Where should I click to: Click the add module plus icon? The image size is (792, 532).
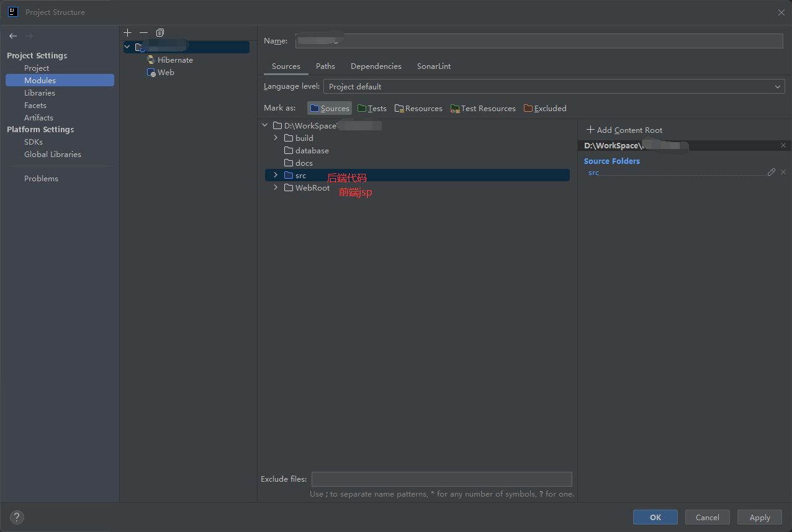pyautogui.click(x=128, y=32)
